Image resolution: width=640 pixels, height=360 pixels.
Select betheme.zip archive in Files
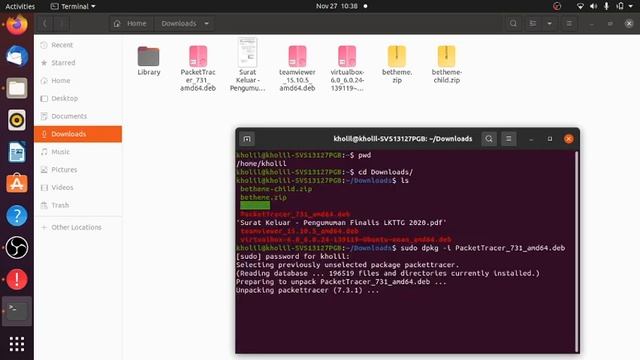coord(397,64)
